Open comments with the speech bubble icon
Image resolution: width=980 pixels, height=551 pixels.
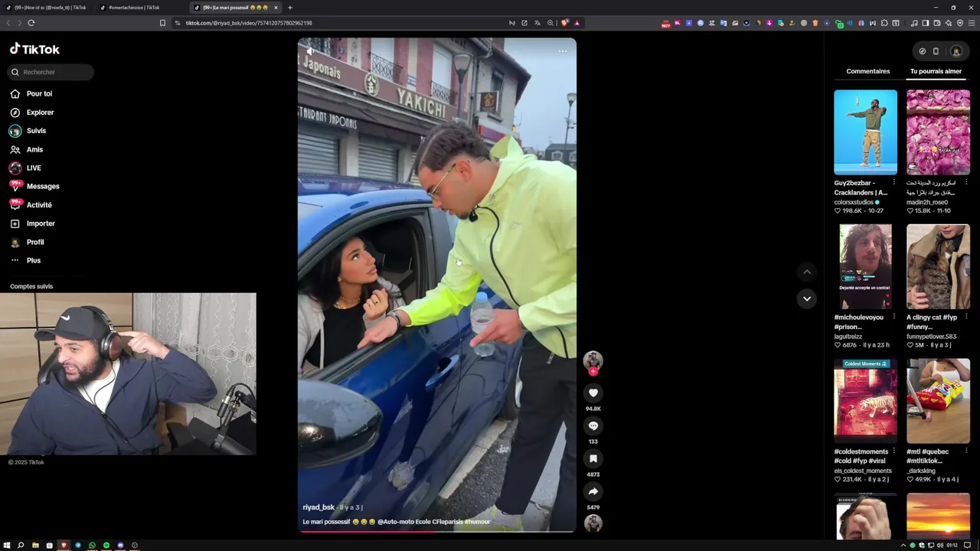(593, 425)
